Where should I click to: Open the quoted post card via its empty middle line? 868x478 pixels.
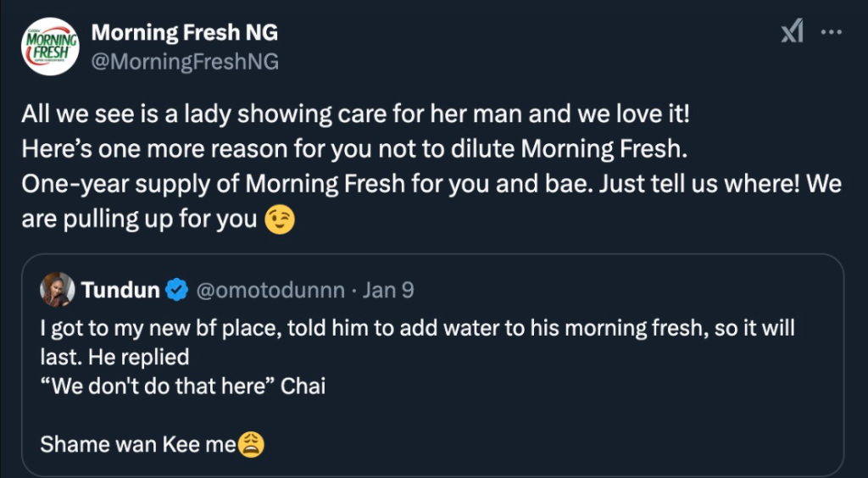[424, 415]
